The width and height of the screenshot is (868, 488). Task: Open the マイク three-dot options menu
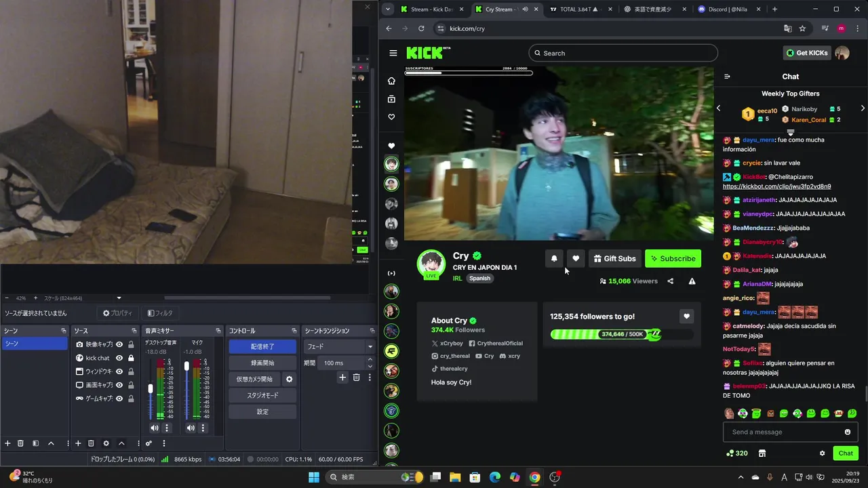point(203,428)
